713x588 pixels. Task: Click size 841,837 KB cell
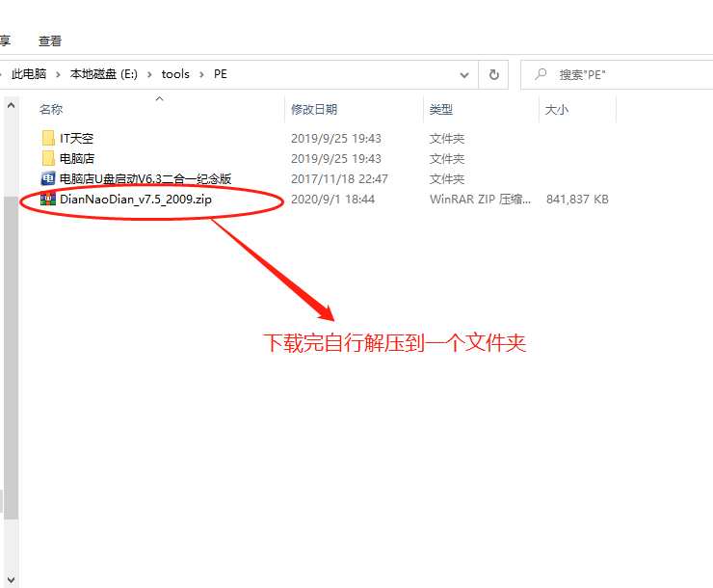[577, 200]
